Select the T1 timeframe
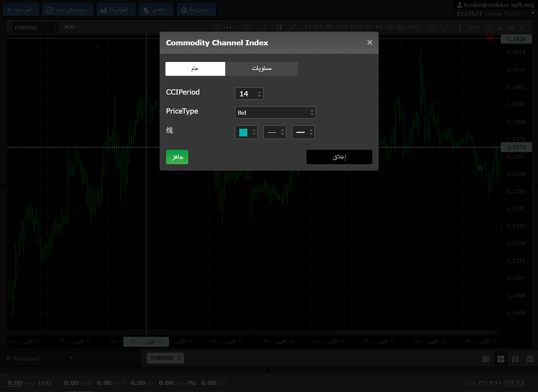The height and width of the screenshot is (392, 538). [308, 27]
